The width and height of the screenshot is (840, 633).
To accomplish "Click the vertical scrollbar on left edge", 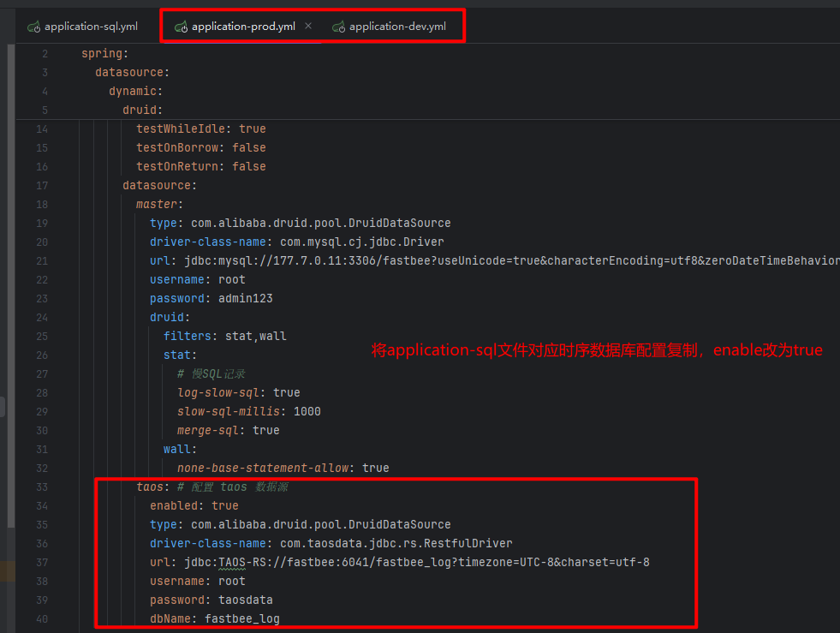I will click(11, 286).
